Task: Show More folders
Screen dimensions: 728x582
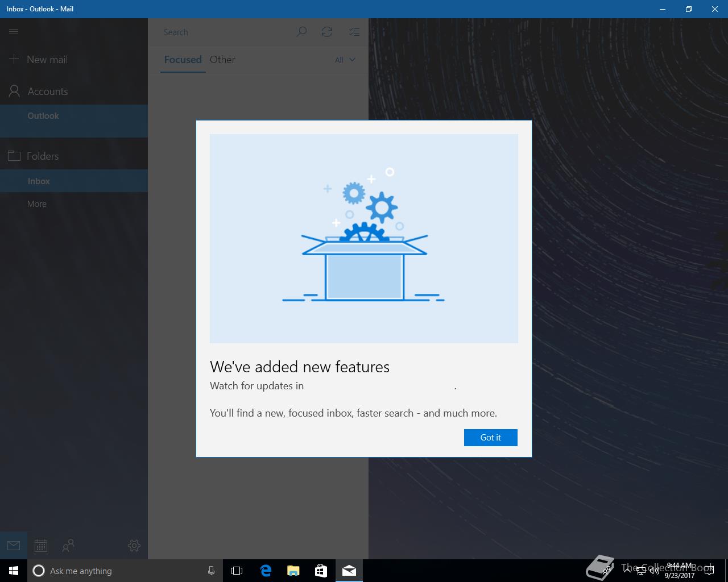Action: tap(37, 203)
